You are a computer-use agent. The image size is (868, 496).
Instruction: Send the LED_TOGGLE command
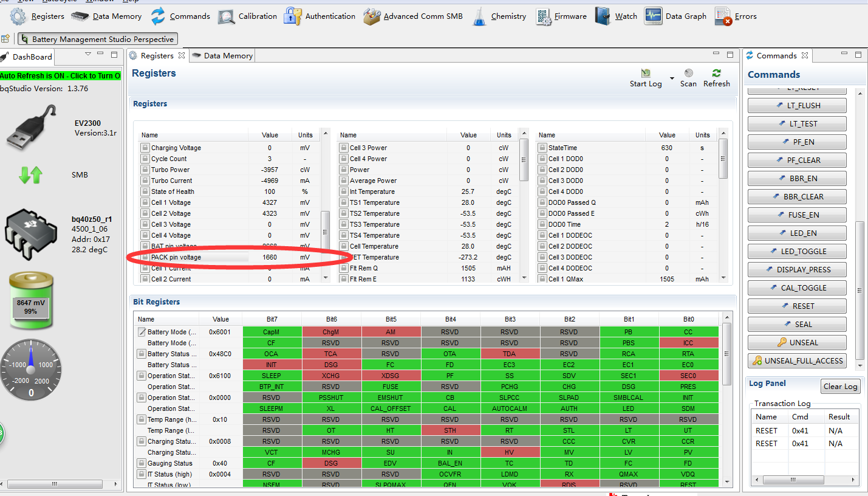point(797,252)
